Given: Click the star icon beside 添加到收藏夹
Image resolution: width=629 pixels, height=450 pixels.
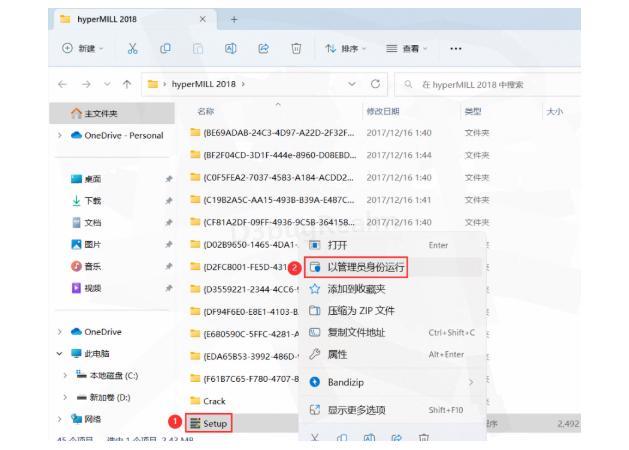Looking at the screenshot, I should 315,289.
